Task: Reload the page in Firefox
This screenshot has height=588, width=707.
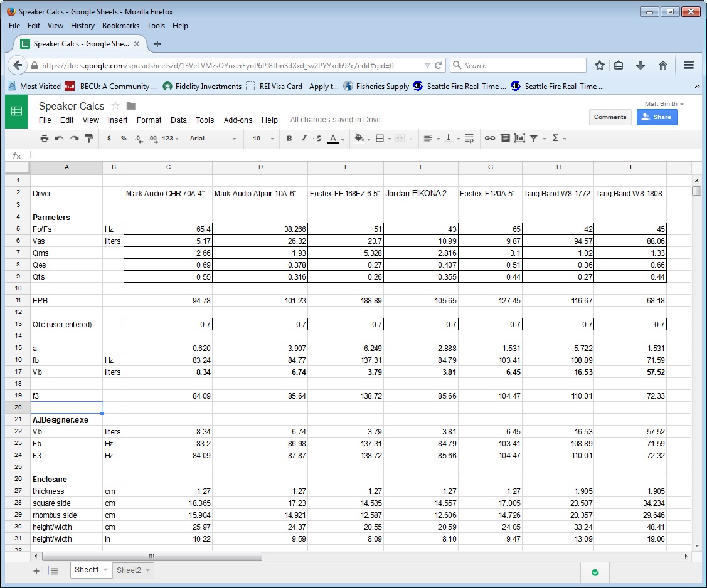Action: pyautogui.click(x=438, y=65)
